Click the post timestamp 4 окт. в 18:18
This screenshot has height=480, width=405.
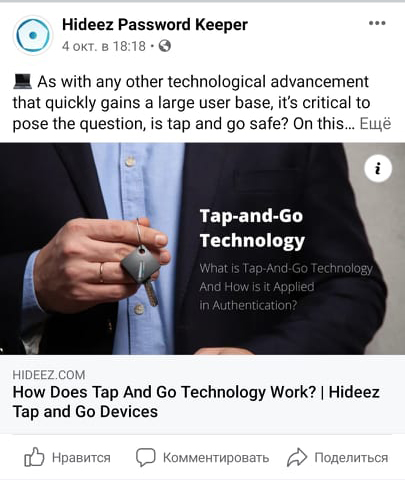(104, 46)
